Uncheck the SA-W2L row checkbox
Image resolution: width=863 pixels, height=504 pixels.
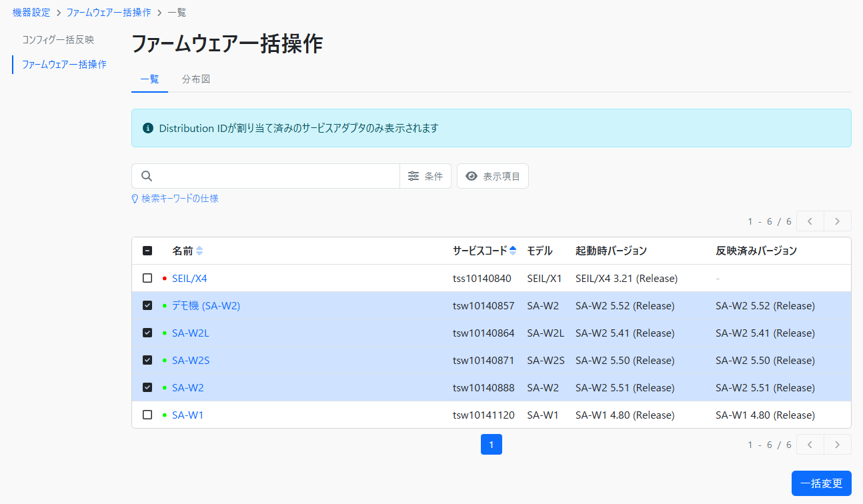coord(147,333)
